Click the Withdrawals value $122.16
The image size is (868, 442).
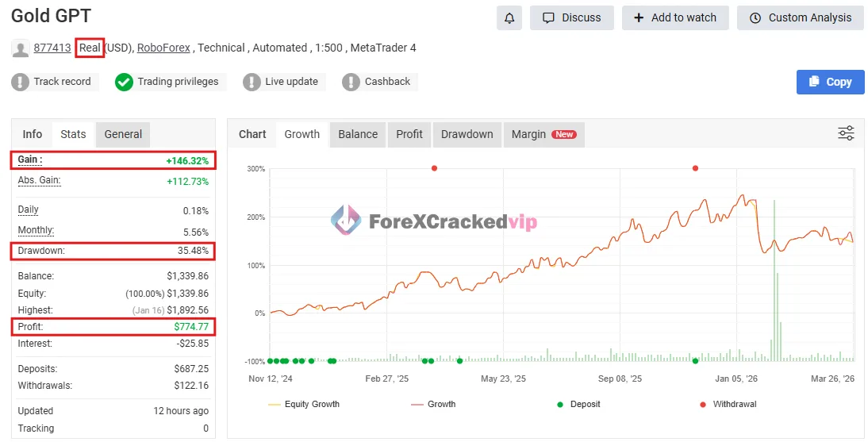click(191, 386)
